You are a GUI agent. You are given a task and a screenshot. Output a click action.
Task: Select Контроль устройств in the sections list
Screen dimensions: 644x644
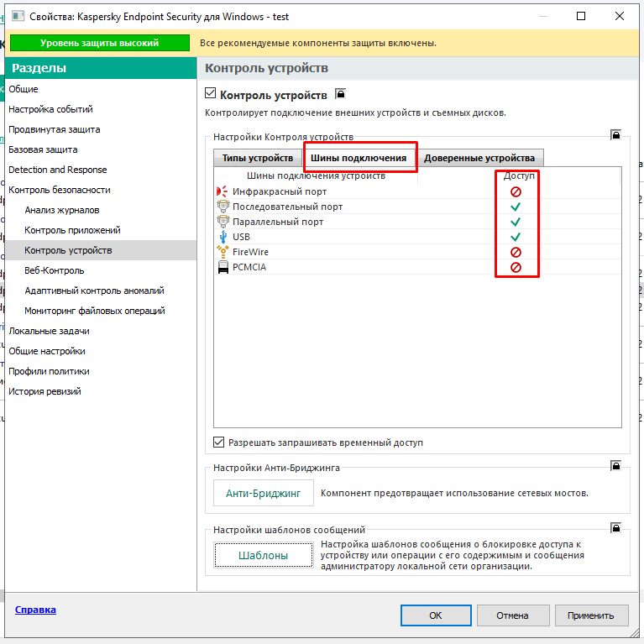pyautogui.click(x=101, y=250)
